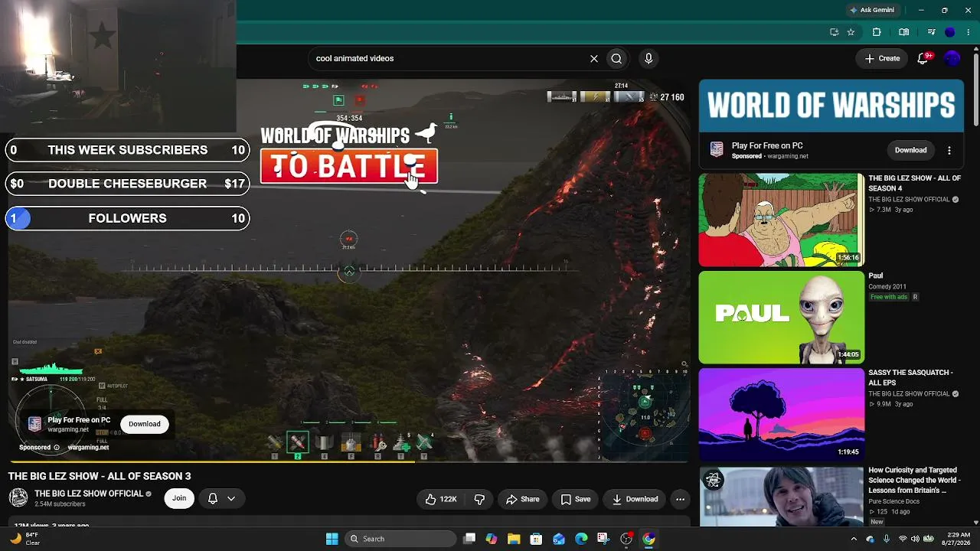The width and height of the screenshot is (980, 551).
Task: Click the Sponsored info icon in the player
Action: tap(56, 448)
